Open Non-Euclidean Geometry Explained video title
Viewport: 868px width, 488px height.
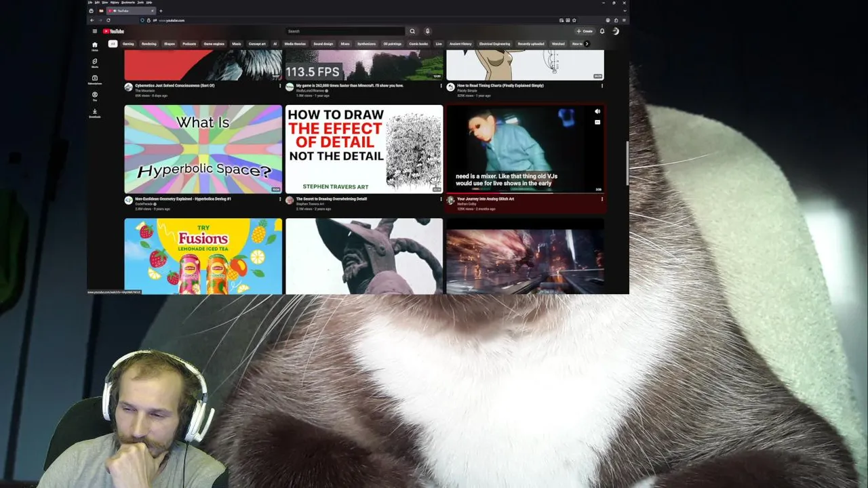pyautogui.click(x=183, y=199)
